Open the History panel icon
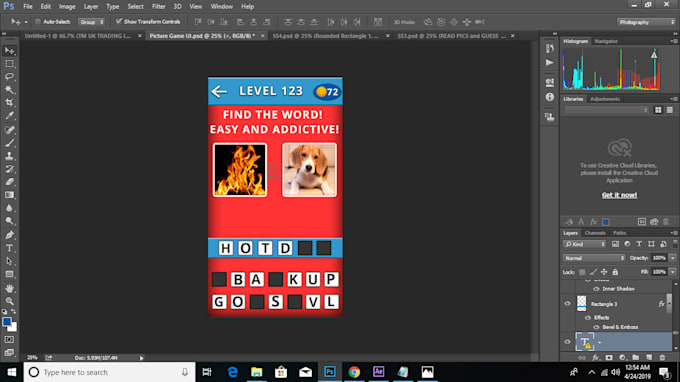Image resolution: width=680 pixels, height=382 pixels. click(549, 49)
